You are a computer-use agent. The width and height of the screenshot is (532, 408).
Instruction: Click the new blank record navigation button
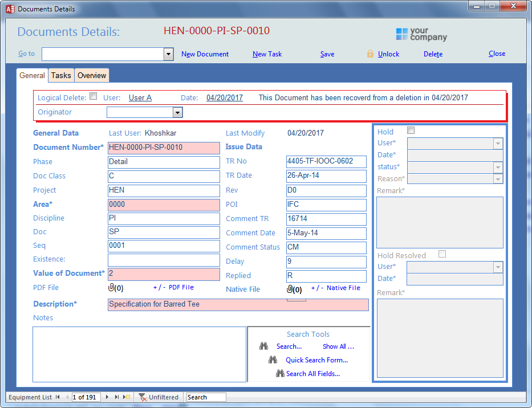point(127,397)
